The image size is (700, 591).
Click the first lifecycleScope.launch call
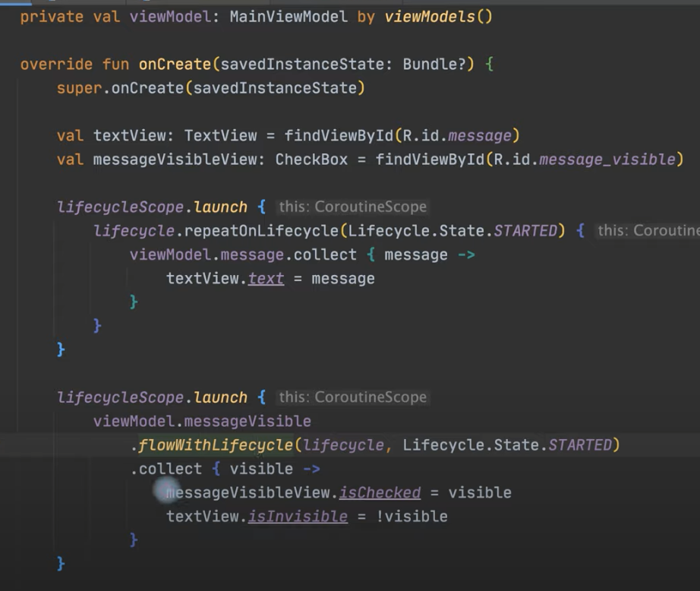152,207
